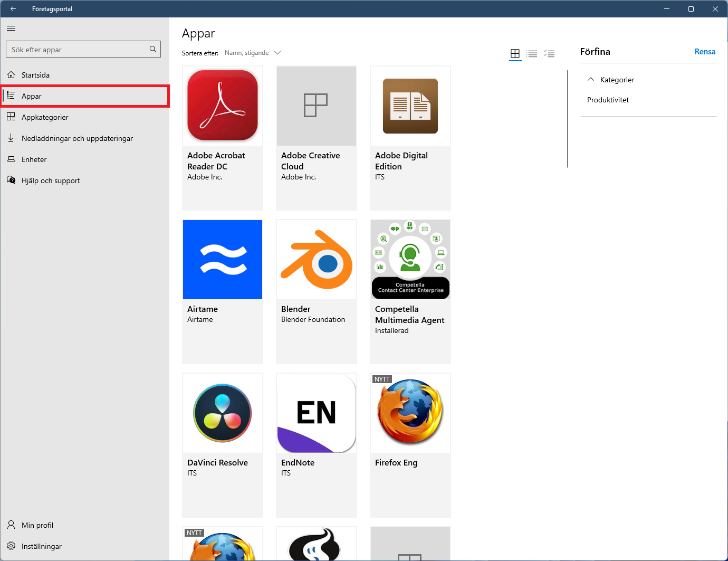Screen dimensions: 728x561
Task: Click the 'Blender Foundation' publisher text
Action: tap(313, 319)
